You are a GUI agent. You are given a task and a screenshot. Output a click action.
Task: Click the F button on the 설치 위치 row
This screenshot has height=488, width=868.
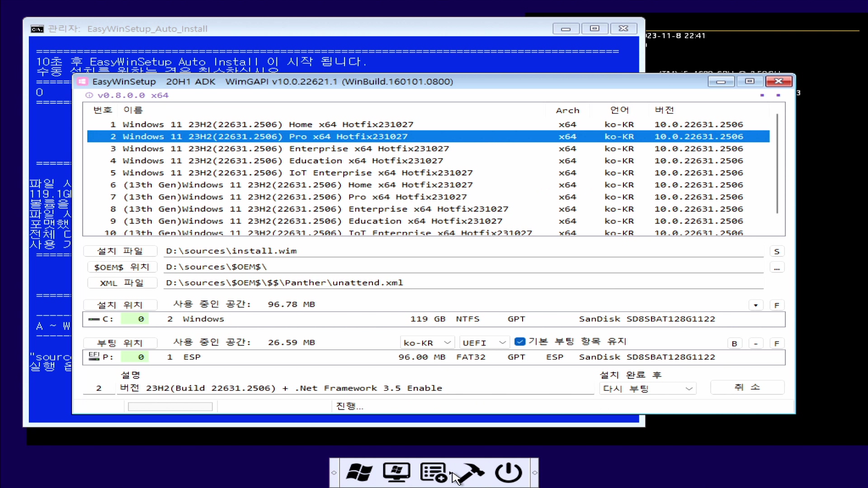[777, 305]
